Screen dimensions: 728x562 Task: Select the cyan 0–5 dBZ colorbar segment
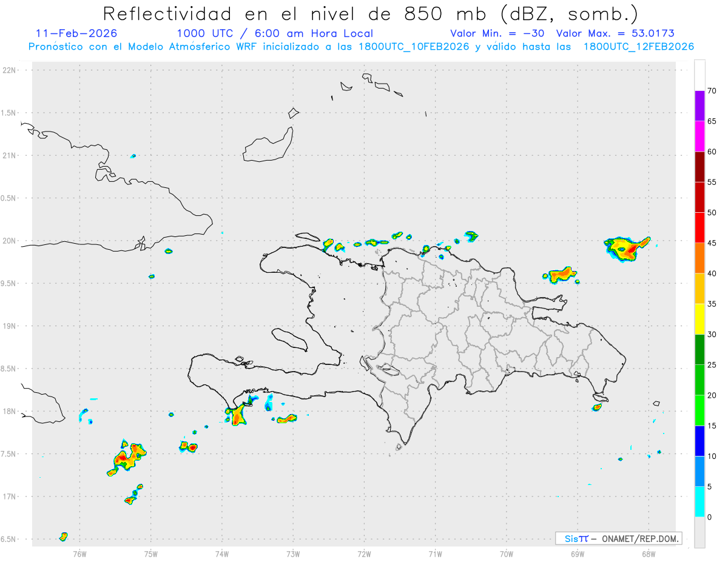click(x=699, y=502)
